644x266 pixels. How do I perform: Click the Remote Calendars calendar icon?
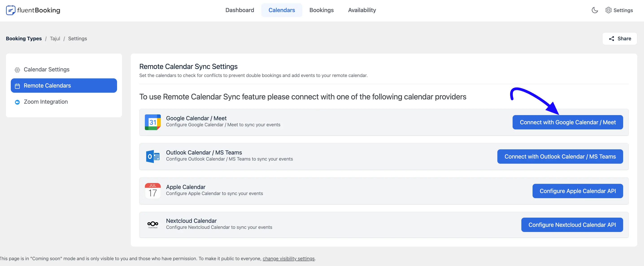pyautogui.click(x=17, y=86)
